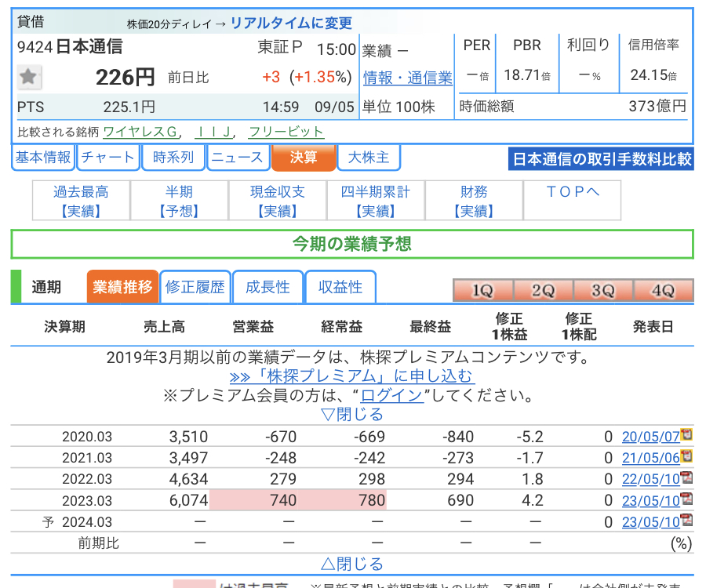The image size is (706, 588).
Task: Open 日本通信の取引手数料比較 banner
Action: point(601,159)
